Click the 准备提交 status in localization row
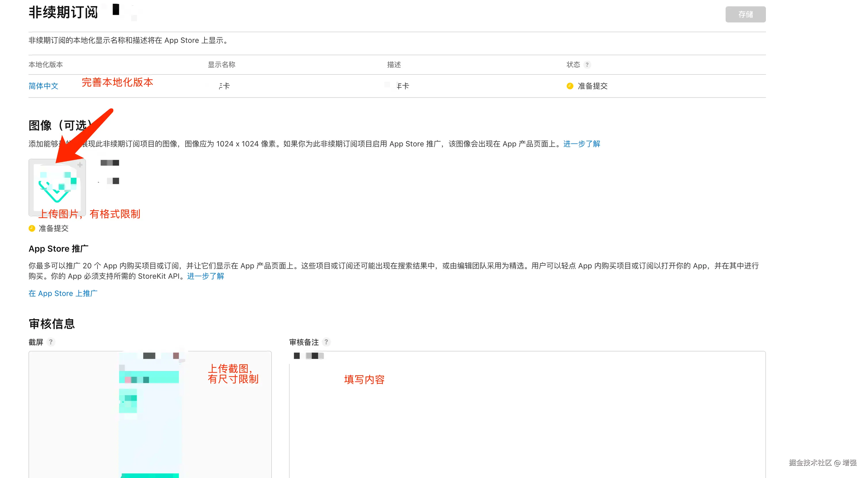 592,86
